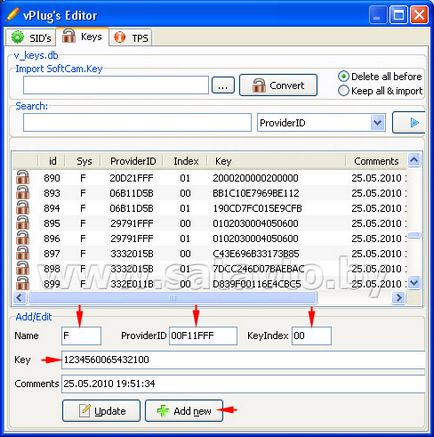Click the padlock icon for row 897

23,253
